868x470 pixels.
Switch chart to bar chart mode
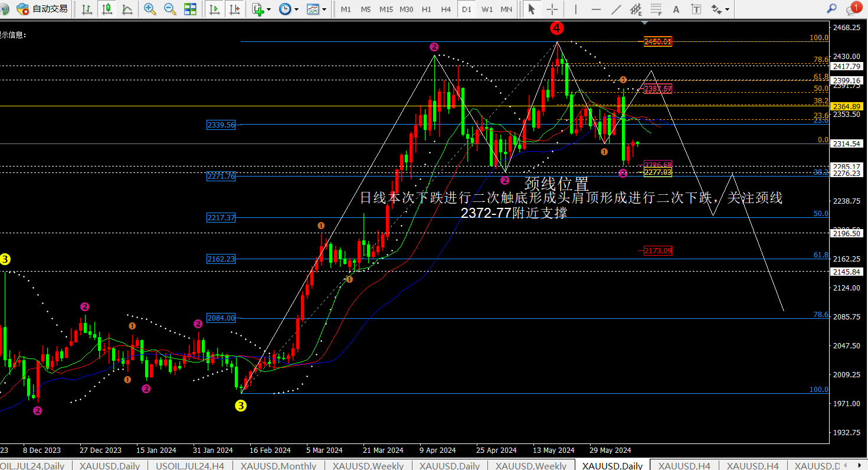pos(87,9)
